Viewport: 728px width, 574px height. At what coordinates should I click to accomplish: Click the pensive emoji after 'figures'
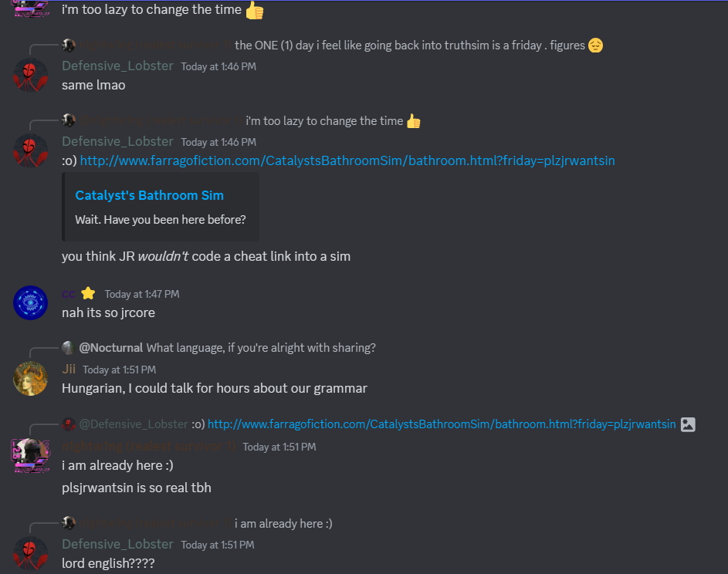pyautogui.click(x=595, y=46)
